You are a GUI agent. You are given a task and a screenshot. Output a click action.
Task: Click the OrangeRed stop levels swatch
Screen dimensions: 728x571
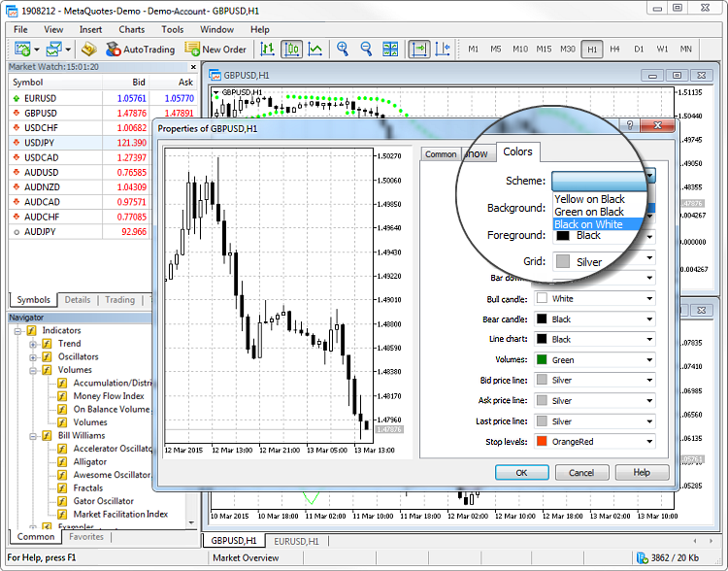coord(542,442)
